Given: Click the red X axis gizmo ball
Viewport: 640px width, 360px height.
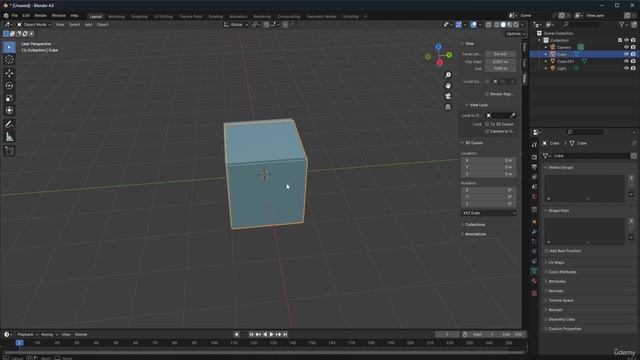Looking at the screenshot, I should tap(440, 62).
